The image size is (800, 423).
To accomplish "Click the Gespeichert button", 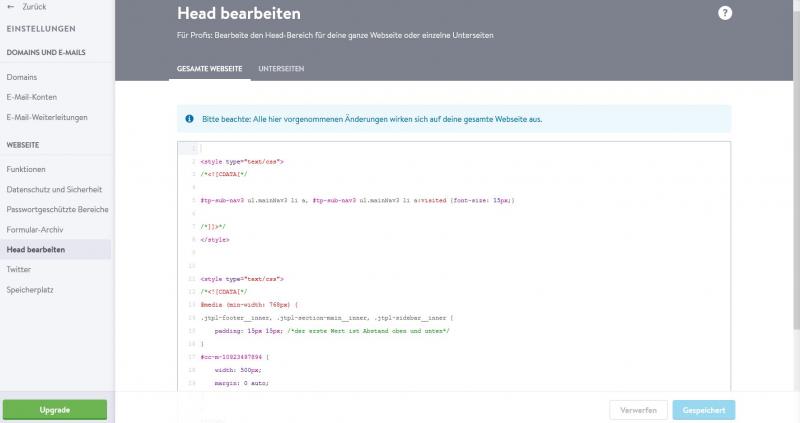I will pyautogui.click(x=704, y=410).
